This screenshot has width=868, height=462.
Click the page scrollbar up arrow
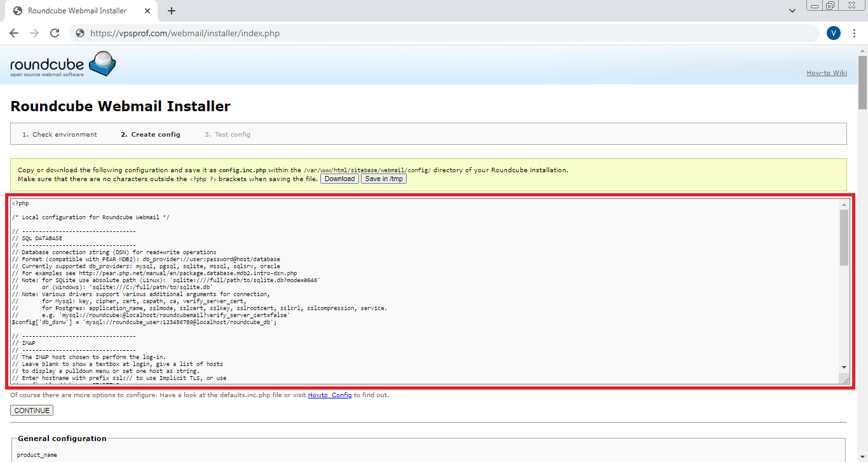click(x=862, y=50)
